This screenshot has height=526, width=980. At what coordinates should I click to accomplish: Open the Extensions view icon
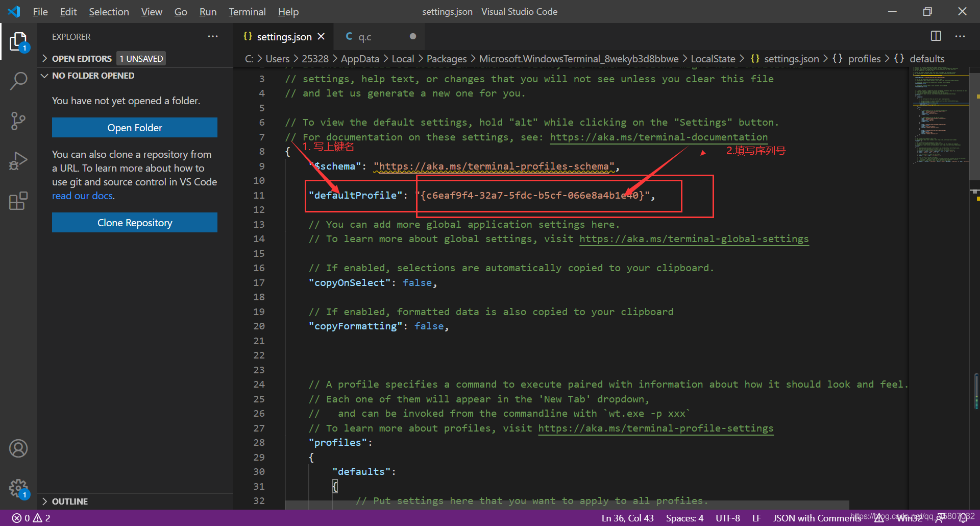18,201
